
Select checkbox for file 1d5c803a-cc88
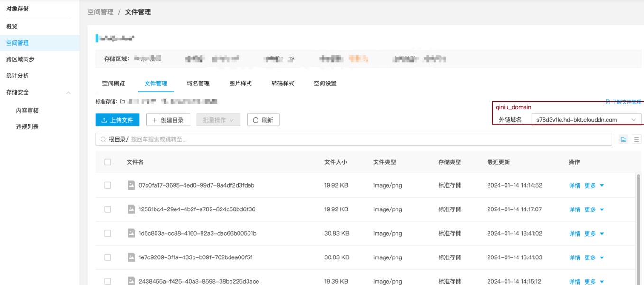coord(108,233)
